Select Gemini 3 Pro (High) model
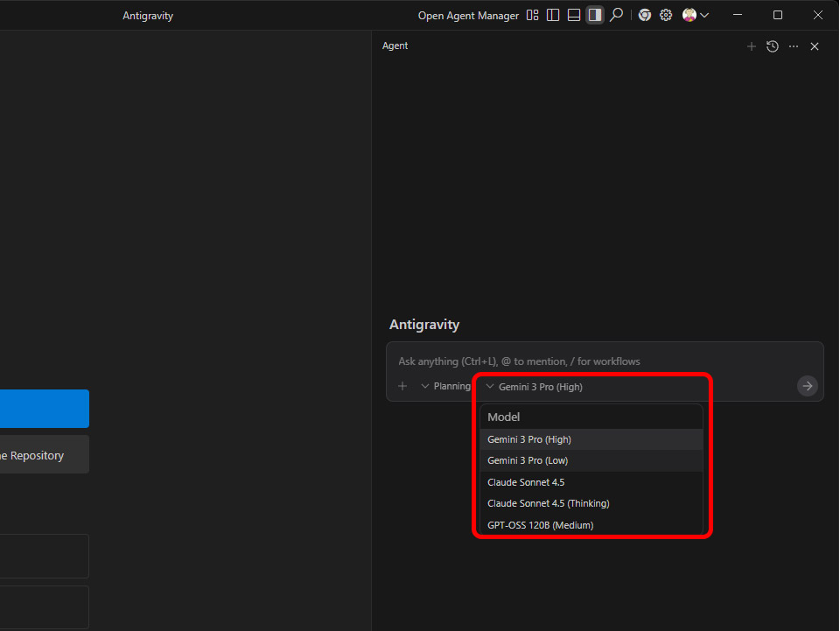This screenshot has height=631, width=840. click(x=591, y=439)
